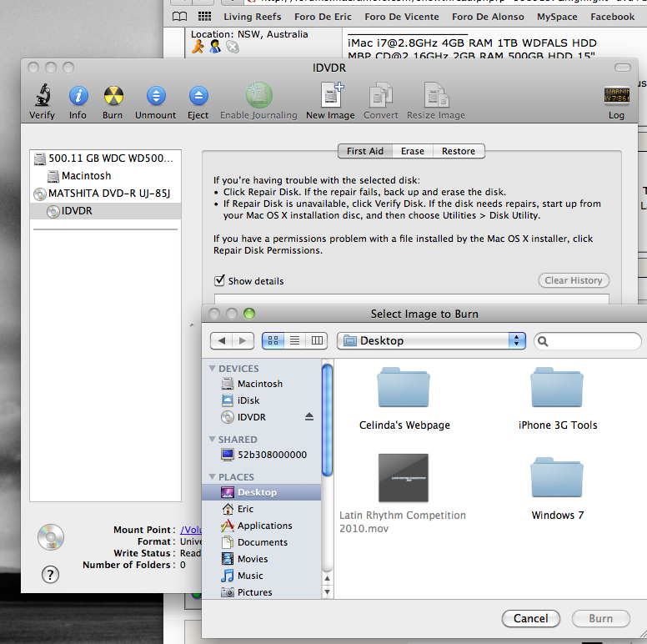Open Foro De Vicente bookmark
Image resolution: width=647 pixels, height=644 pixels.
[x=402, y=17]
